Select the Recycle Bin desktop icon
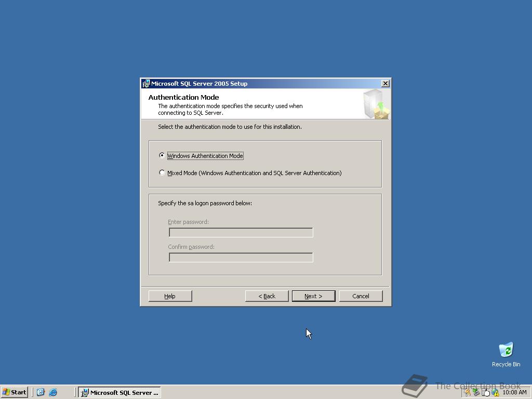The image size is (532, 399). click(x=506, y=355)
